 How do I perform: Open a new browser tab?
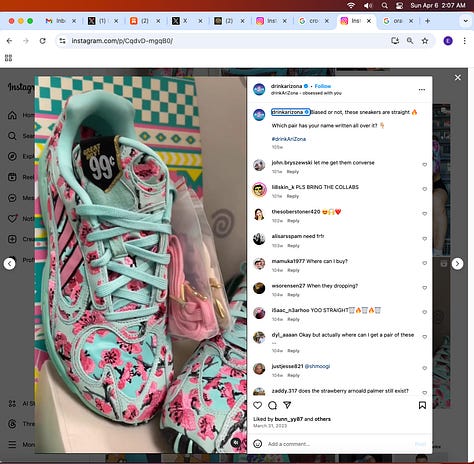coord(427,21)
